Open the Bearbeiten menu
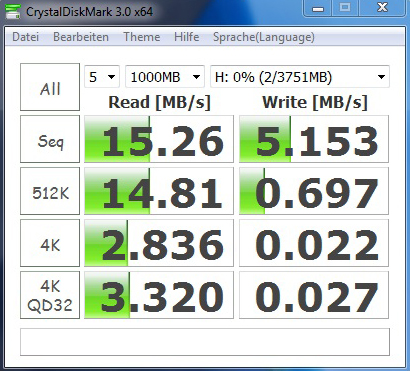This screenshot has width=410, height=371. 81,37
